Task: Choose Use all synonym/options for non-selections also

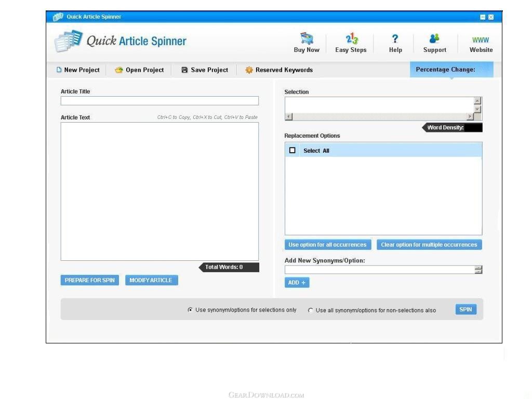Action: click(x=310, y=310)
